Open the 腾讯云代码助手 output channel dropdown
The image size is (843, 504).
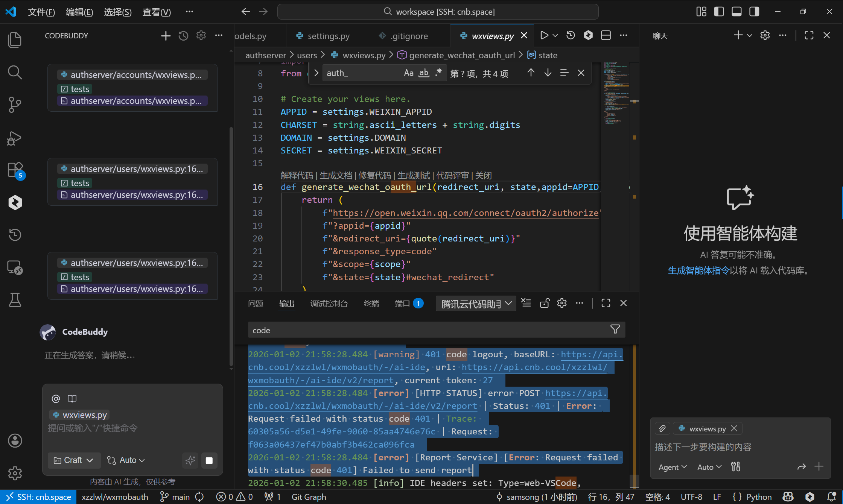[476, 303]
